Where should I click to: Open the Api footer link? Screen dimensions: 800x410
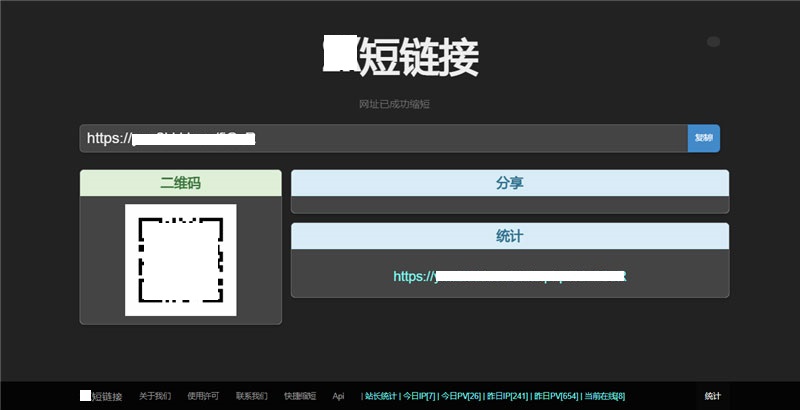[x=338, y=396]
